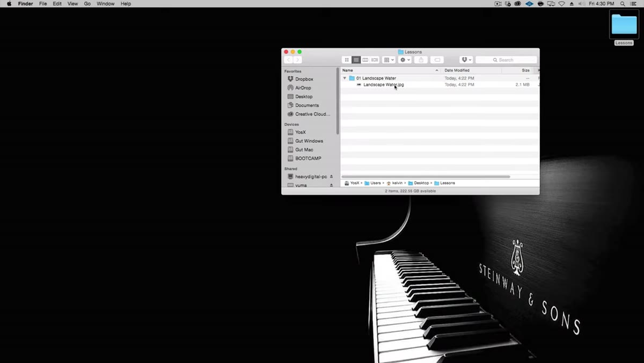Select the YosX device in sidebar
Viewport: 644px width, 363px height.
click(x=300, y=132)
